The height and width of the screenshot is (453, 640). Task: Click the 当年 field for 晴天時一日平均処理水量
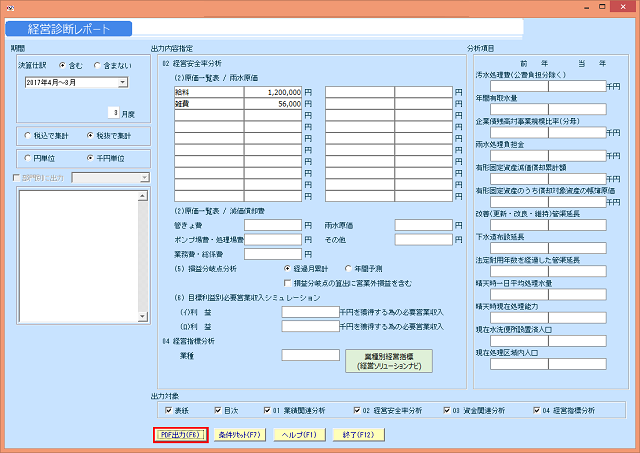(578, 295)
